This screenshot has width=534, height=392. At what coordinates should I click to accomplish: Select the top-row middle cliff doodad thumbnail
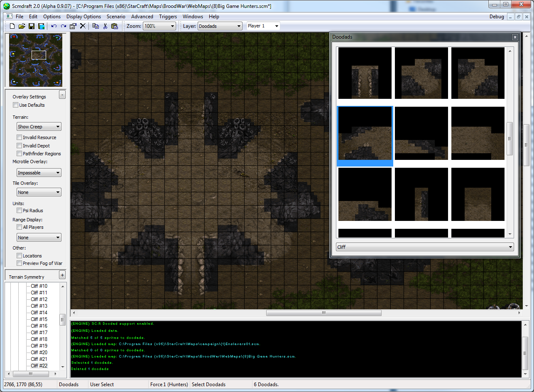click(x=421, y=73)
